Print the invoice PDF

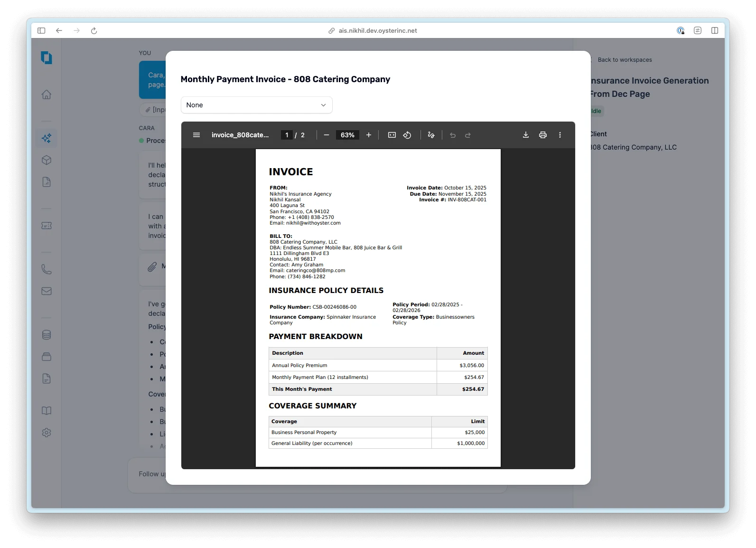543,135
